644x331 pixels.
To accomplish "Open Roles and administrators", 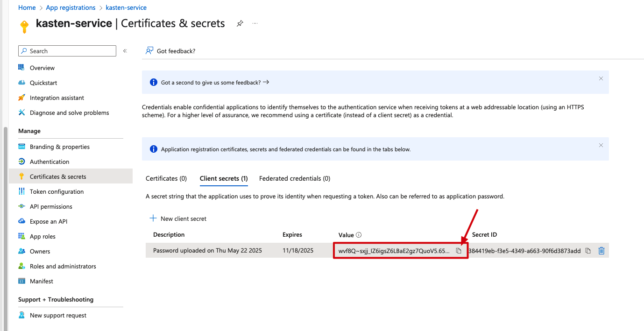I will click(x=63, y=266).
